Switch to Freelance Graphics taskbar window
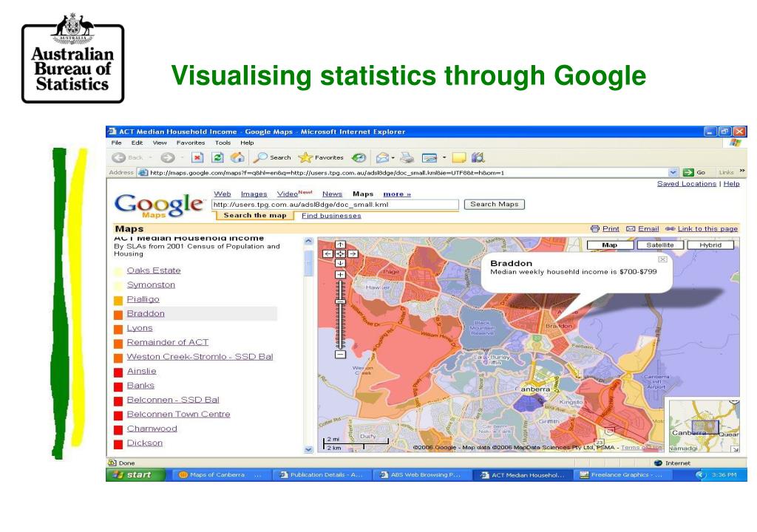 tap(622, 475)
